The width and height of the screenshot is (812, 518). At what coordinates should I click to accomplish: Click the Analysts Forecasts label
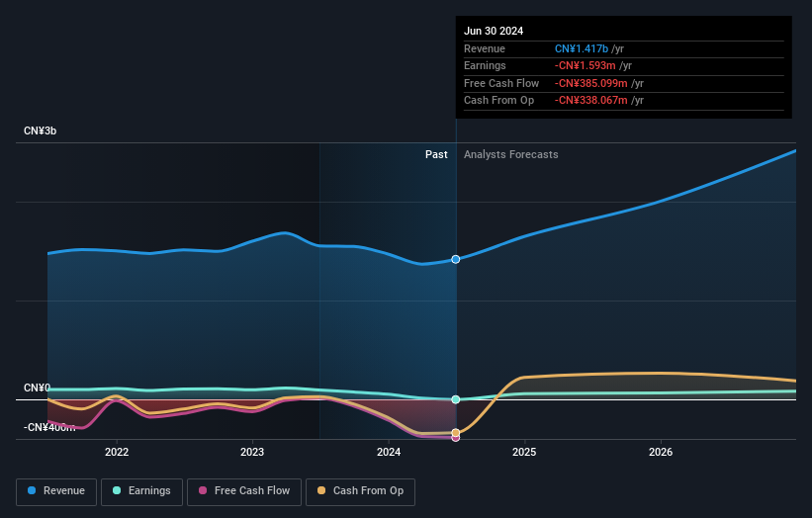point(510,154)
